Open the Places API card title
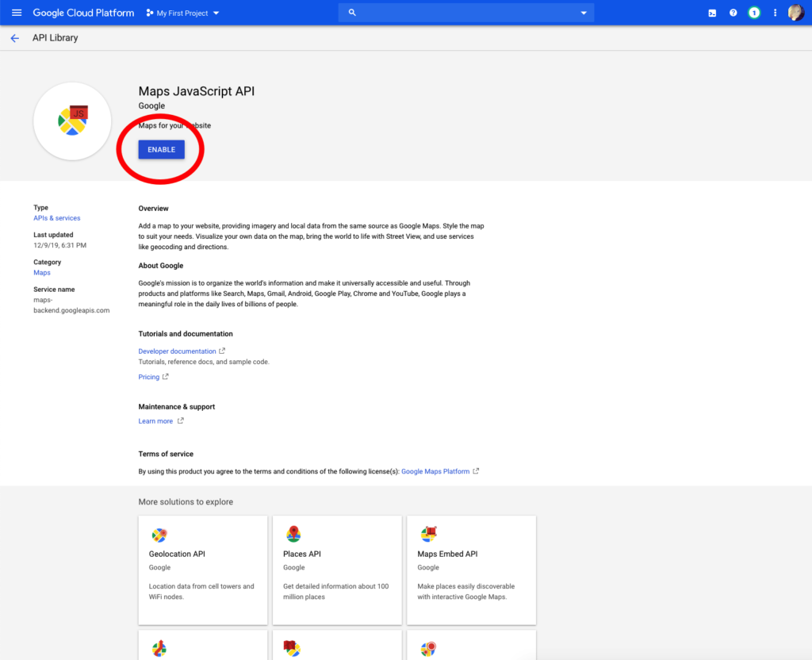812x660 pixels. click(302, 554)
